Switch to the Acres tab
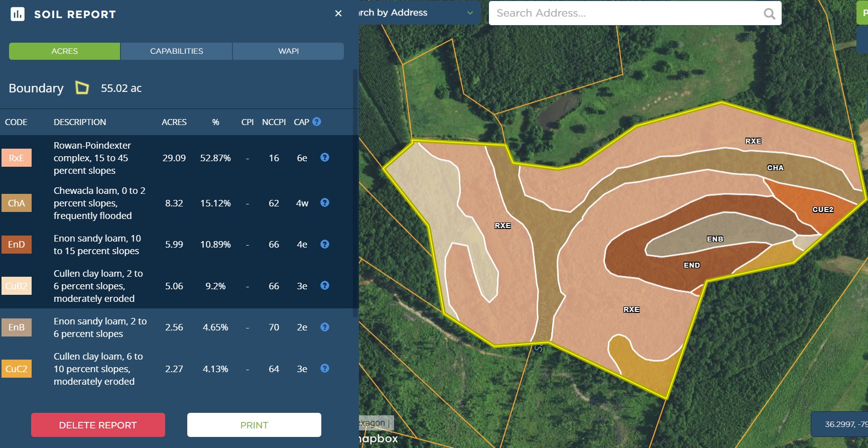The image size is (868, 448). tap(65, 51)
